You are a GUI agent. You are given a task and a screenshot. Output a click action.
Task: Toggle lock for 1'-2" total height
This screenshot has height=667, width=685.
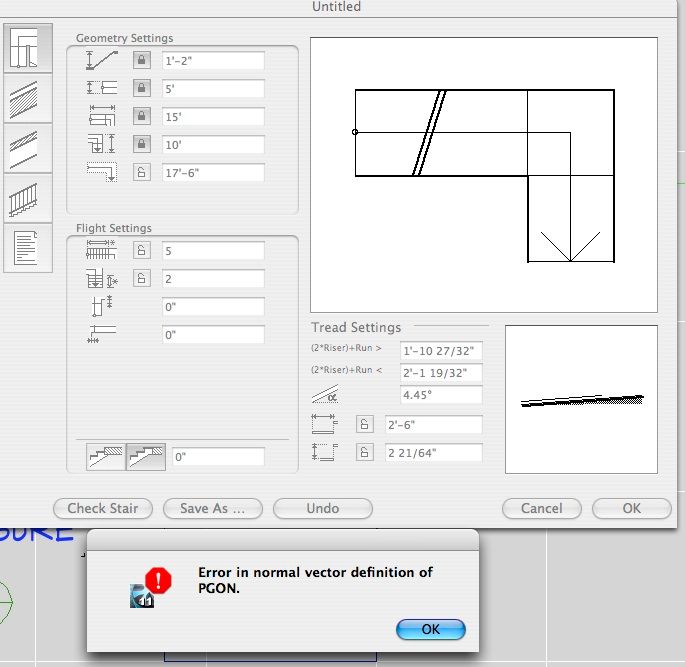142,60
